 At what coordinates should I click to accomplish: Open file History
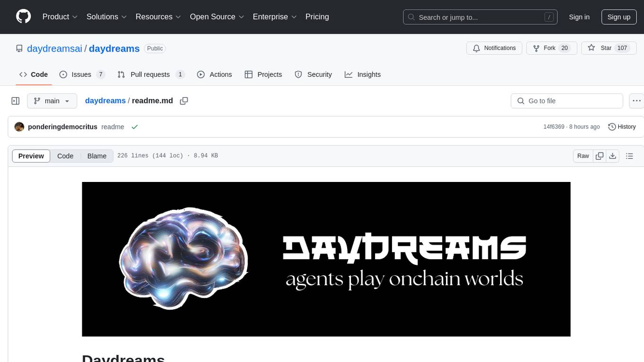click(x=622, y=127)
